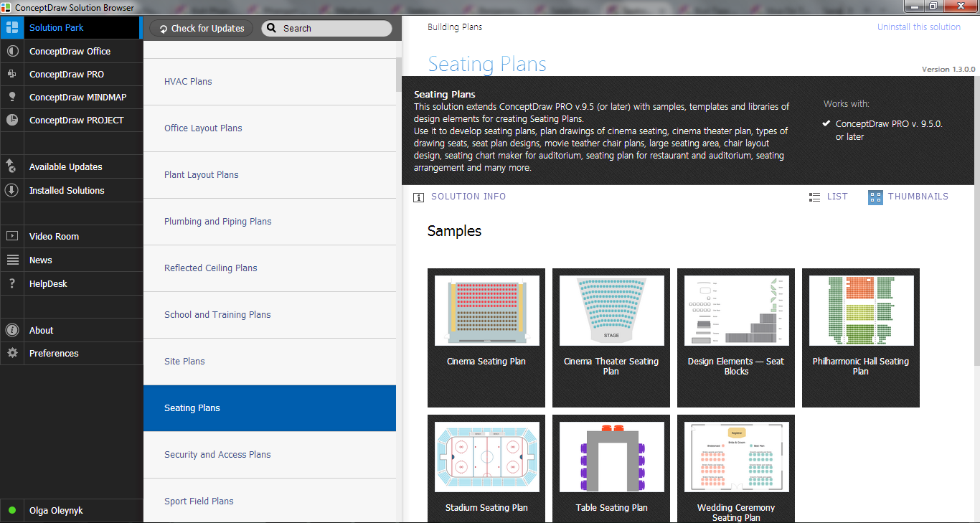The image size is (980, 523).
Task: Select the highlighted Seating Plans item
Action: (270, 408)
